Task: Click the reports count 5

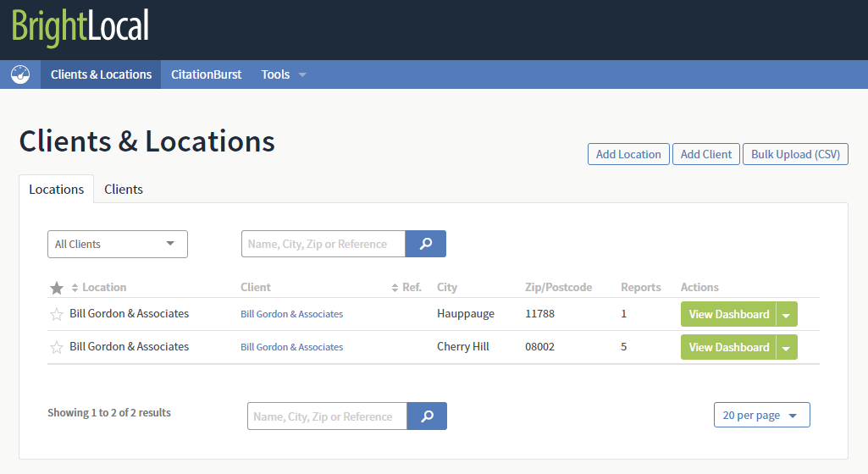Action: point(624,347)
